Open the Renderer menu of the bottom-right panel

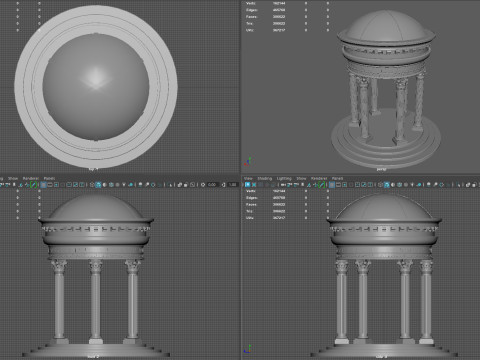pos(319,178)
